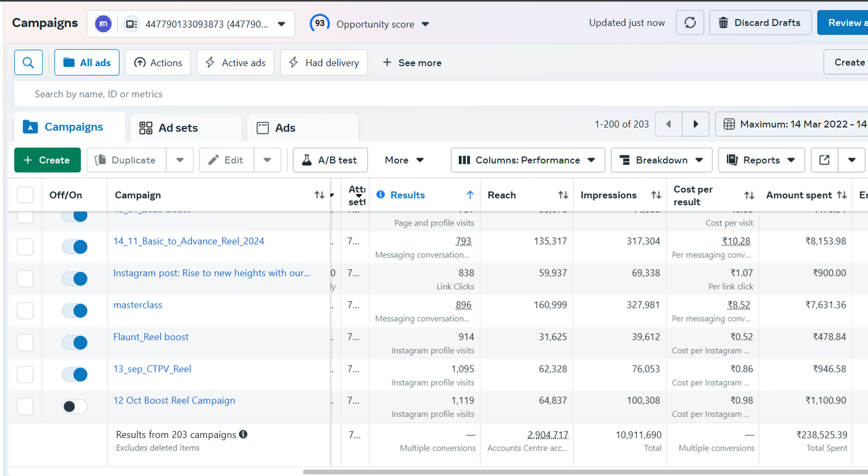Open Instagram post Rise to new heights campaign
Image resolution: width=868 pixels, height=476 pixels.
pyautogui.click(x=212, y=273)
